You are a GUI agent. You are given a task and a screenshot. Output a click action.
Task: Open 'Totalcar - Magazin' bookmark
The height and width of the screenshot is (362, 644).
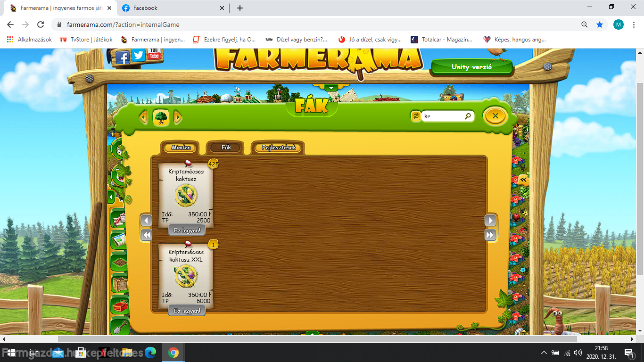click(442, 40)
